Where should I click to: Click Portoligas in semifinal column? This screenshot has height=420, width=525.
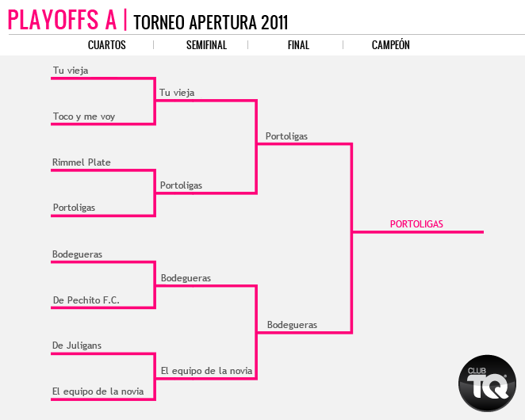click(181, 185)
